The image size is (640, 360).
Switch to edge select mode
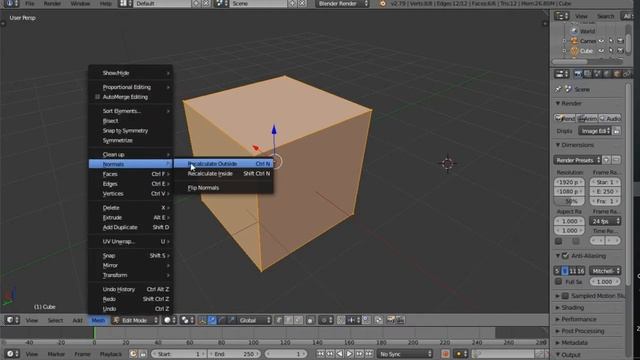[x=289, y=320]
